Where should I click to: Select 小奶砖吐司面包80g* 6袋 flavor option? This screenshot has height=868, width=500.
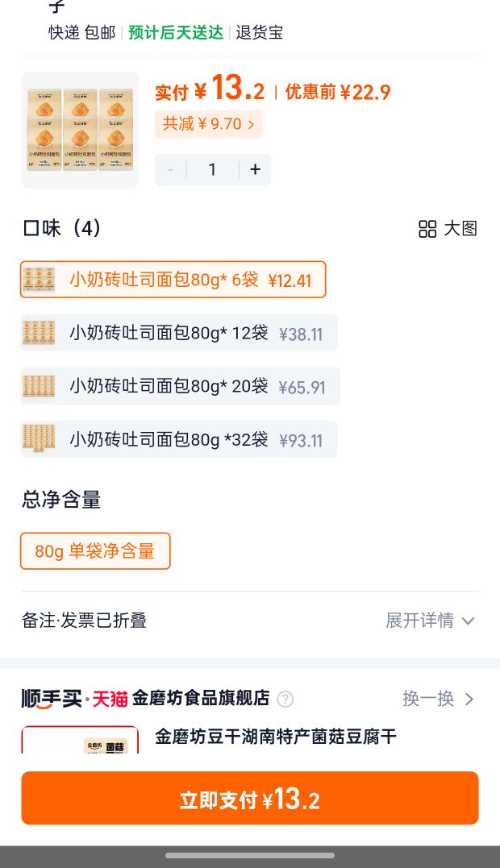click(173, 280)
